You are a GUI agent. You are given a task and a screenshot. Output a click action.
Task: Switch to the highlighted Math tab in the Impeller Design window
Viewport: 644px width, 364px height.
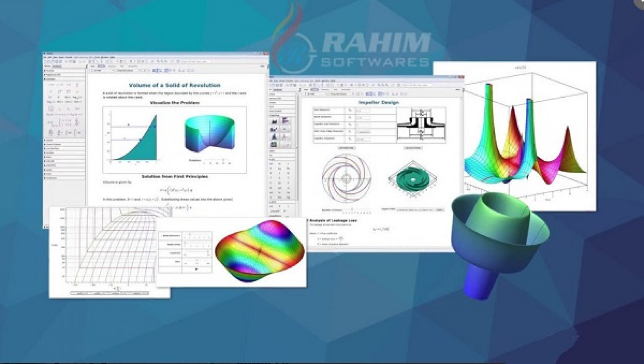coord(315,89)
